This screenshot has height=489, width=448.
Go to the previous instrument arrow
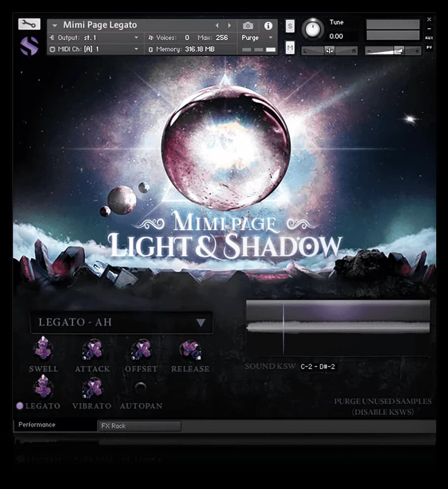(x=217, y=25)
